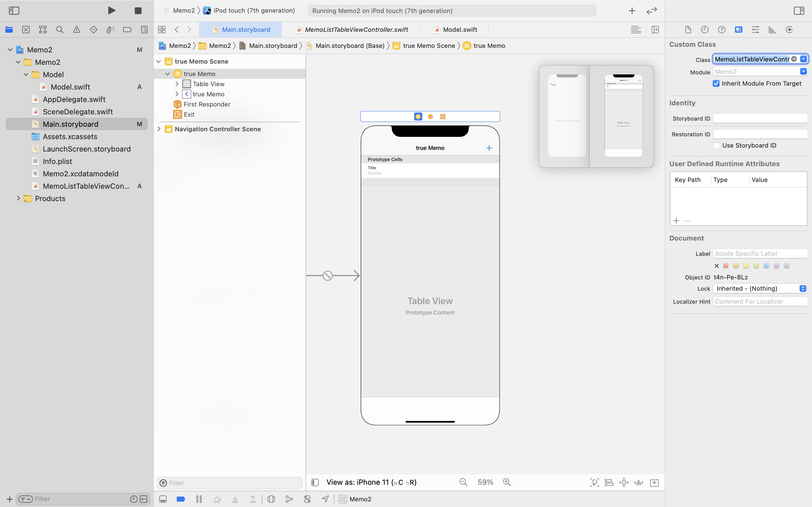Open the Issue navigator warning icon
The height and width of the screenshot is (507, 812).
[76, 30]
